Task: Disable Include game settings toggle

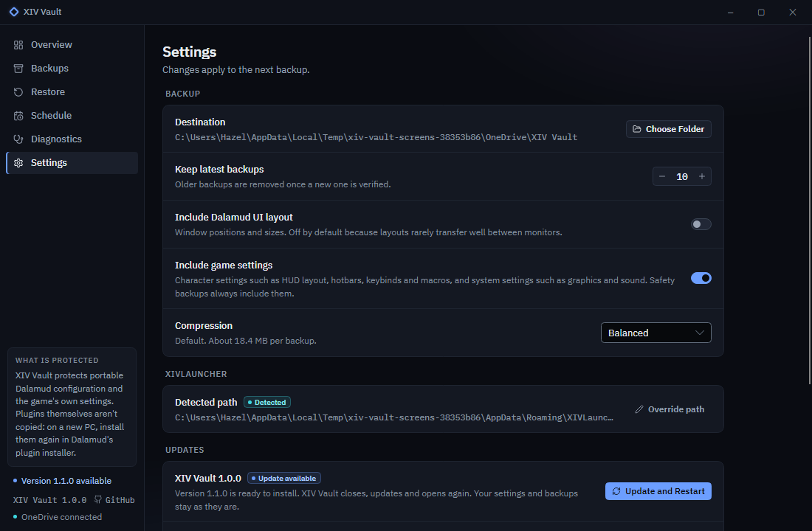Action: [x=701, y=278]
